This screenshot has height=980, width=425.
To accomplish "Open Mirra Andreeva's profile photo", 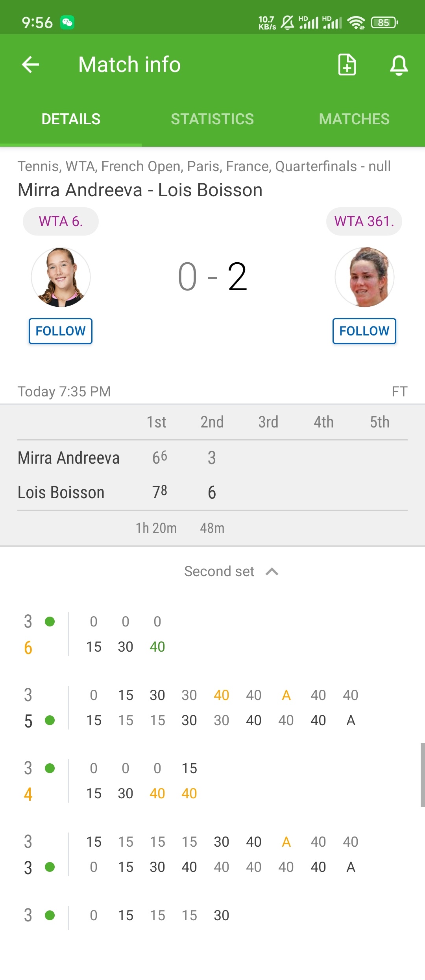I will tap(61, 277).
